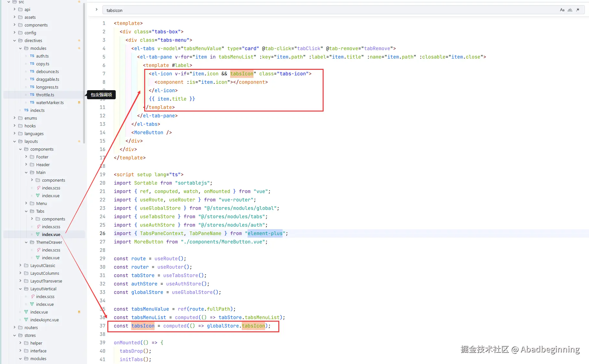Toggle Match Case (Aa) in the find box
The height and width of the screenshot is (364, 589).
click(x=562, y=10)
